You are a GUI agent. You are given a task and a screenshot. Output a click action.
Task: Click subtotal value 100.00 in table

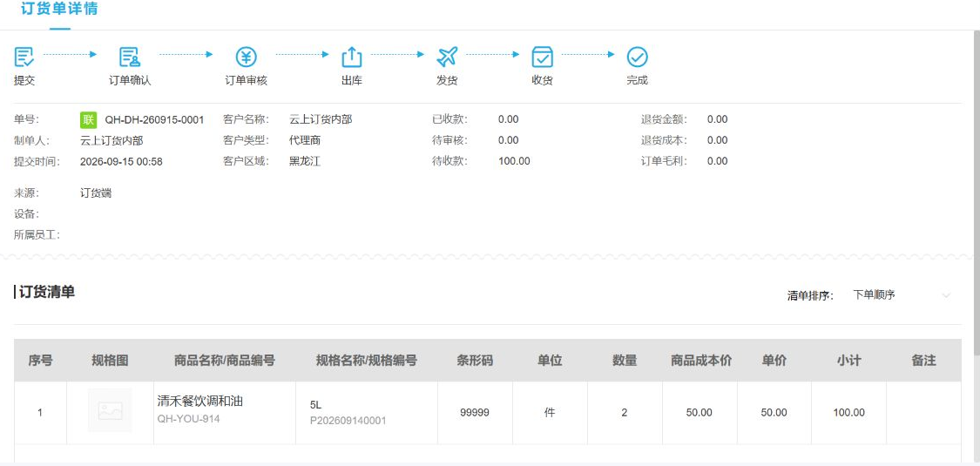[x=848, y=412]
